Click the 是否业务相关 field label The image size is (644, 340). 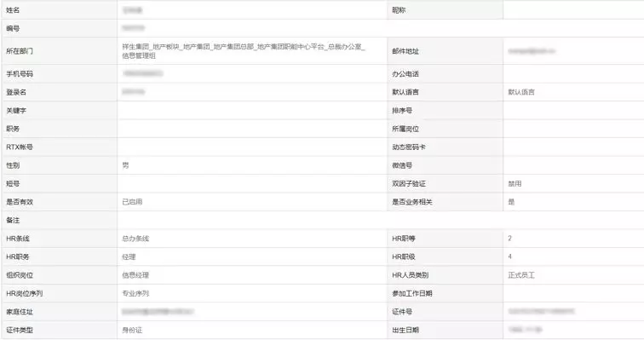coord(411,202)
